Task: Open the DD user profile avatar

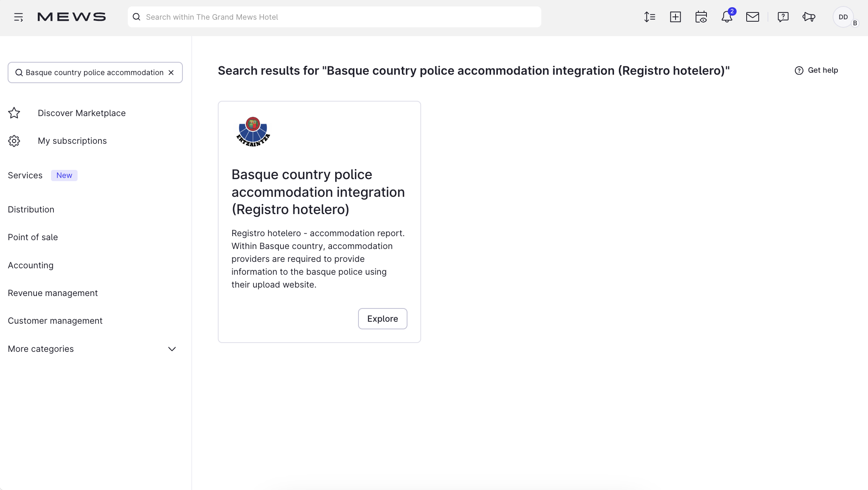Action: [x=843, y=17]
